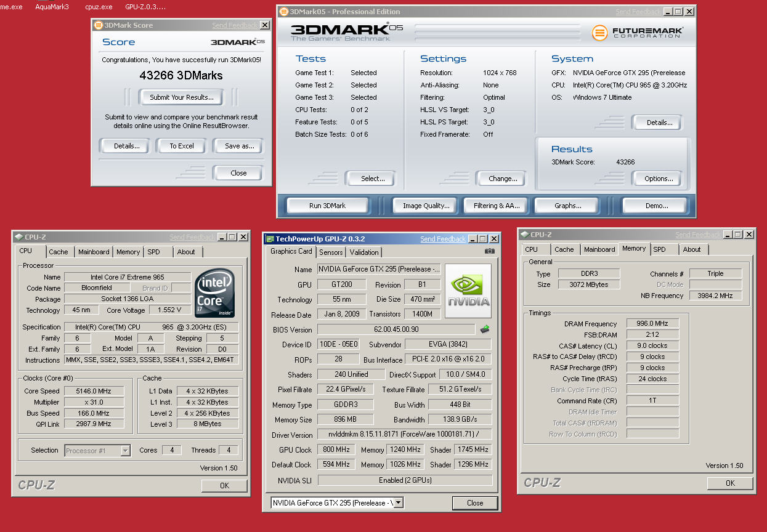Click Save as button in 3DMark Score
Screen dimensions: 767x532
click(x=239, y=146)
